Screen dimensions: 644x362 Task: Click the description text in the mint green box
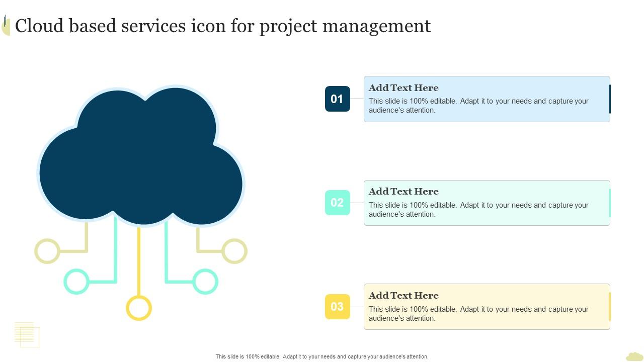tap(478, 210)
